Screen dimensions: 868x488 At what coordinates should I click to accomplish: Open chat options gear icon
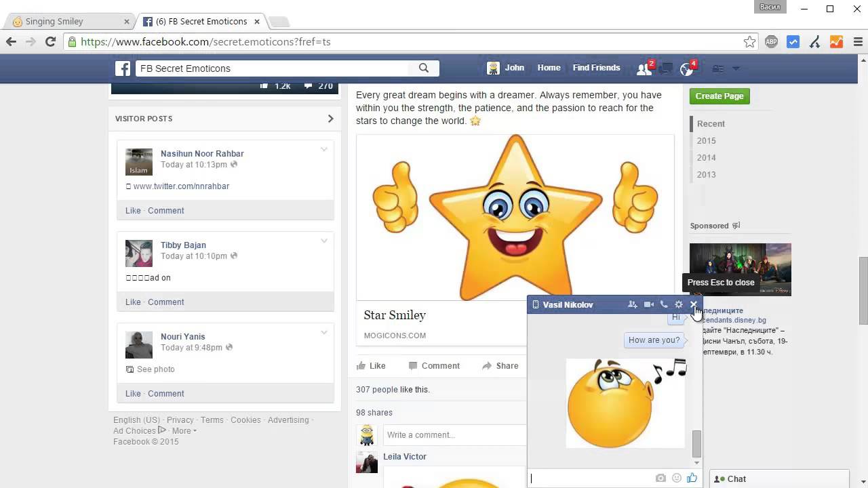point(679,305)
